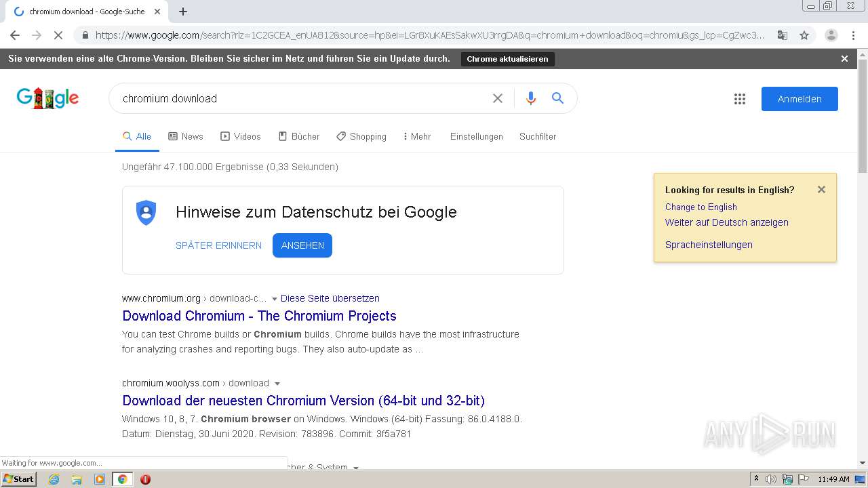
Task: Select Chrome taskbar icon
Action: (x=122, y=479)
